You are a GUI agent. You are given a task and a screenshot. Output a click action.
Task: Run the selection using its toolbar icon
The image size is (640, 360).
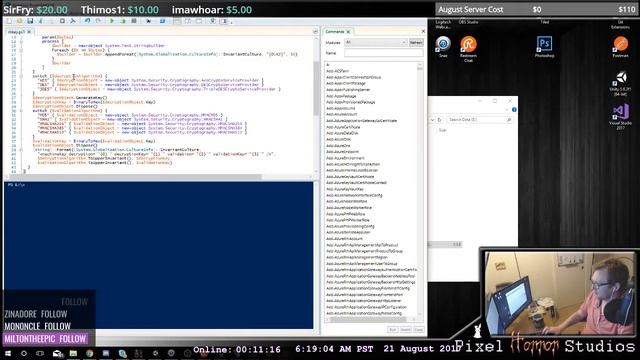(123, 21)
